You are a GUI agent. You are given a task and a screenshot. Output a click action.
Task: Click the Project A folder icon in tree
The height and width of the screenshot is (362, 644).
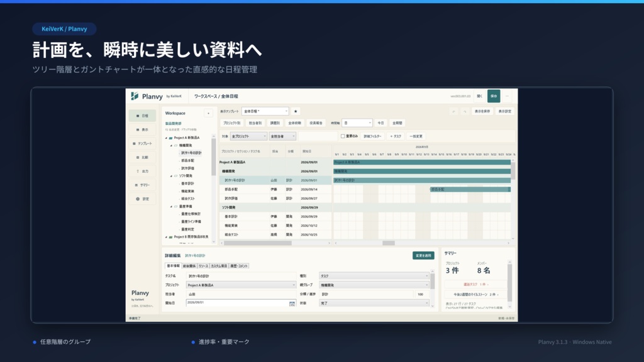[171, 138]
